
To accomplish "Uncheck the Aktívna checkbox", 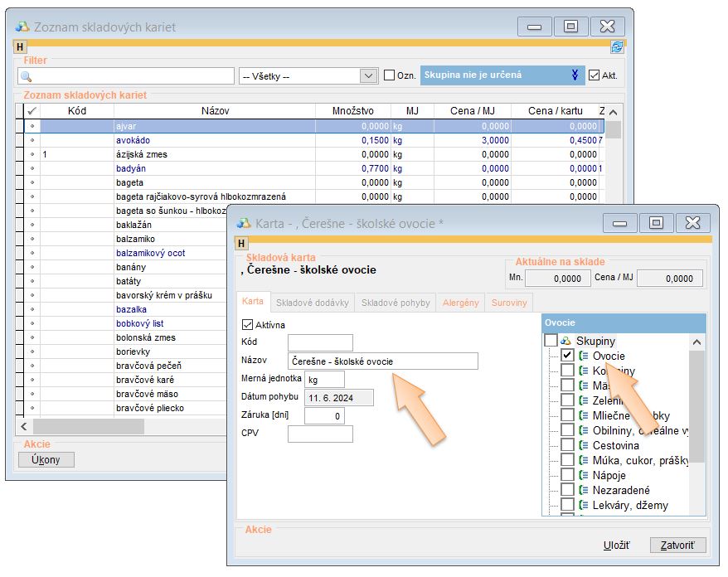I will [x=247, y=325].
